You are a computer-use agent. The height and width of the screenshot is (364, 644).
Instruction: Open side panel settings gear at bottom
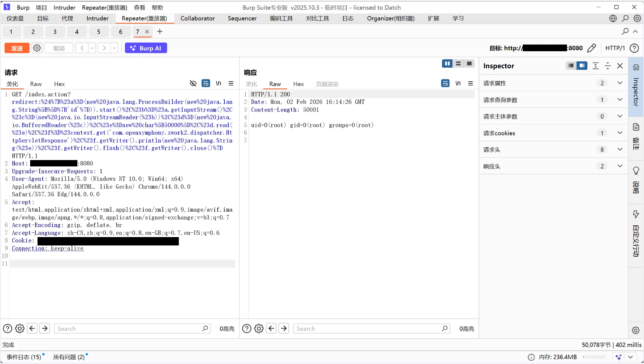pos(636,330)
